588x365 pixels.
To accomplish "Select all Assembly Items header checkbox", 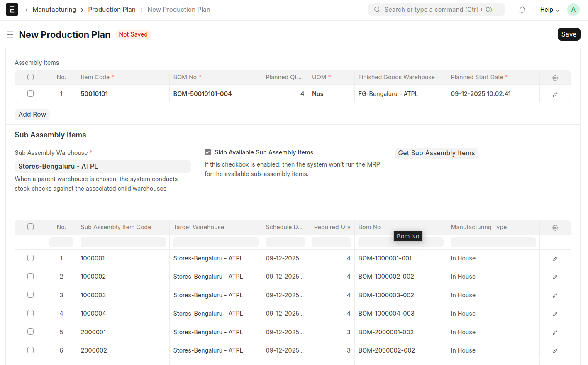I will (x=30, y=77).
